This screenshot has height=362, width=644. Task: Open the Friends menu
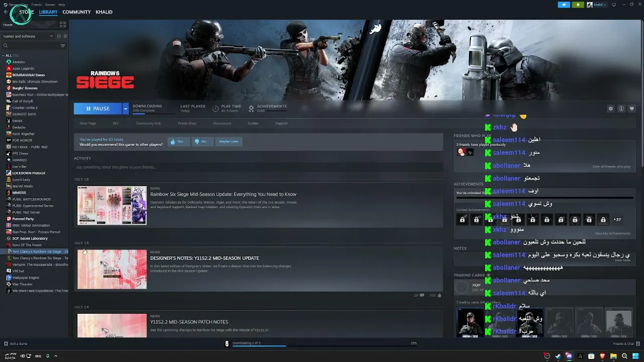point(37,5)
